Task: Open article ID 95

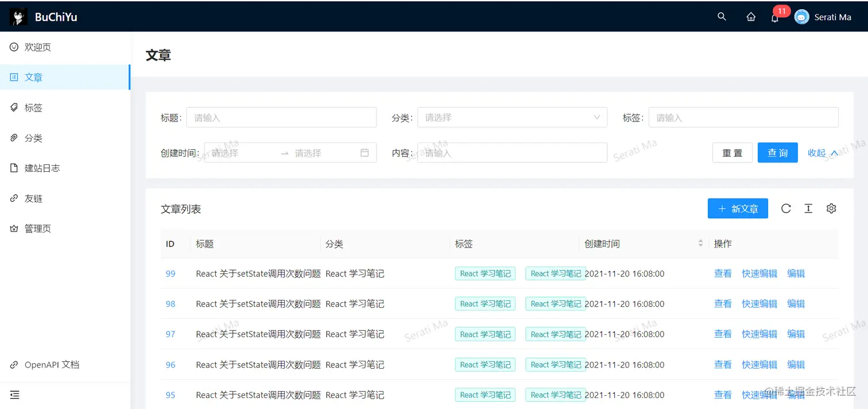Action: (170, 395)
